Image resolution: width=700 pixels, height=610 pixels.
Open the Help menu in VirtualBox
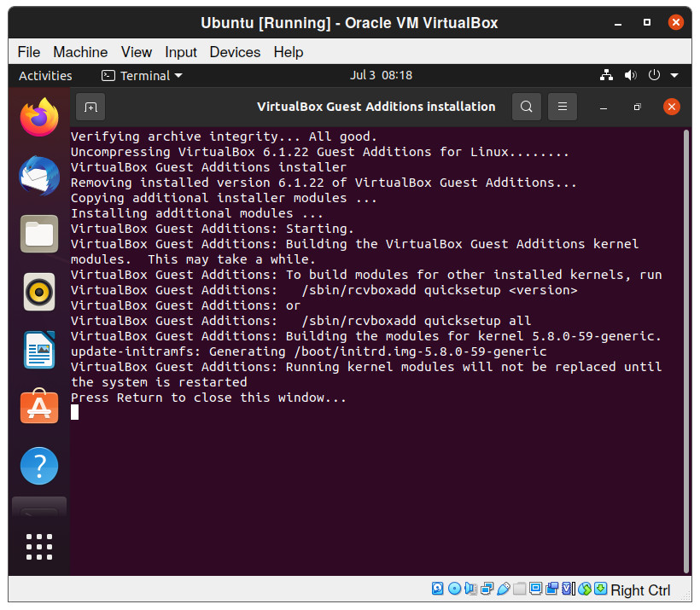pos(289,52)
